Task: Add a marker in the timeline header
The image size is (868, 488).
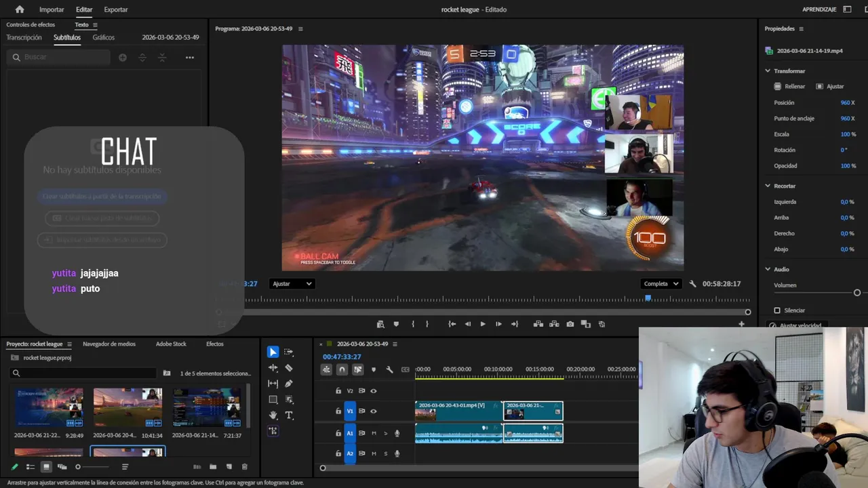Action: [x=373, y=369]
